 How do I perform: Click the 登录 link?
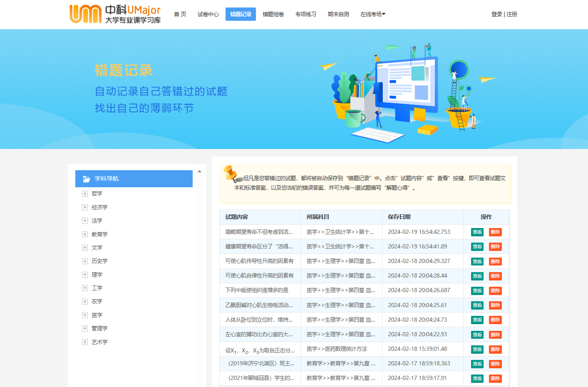tap(496, 14)
